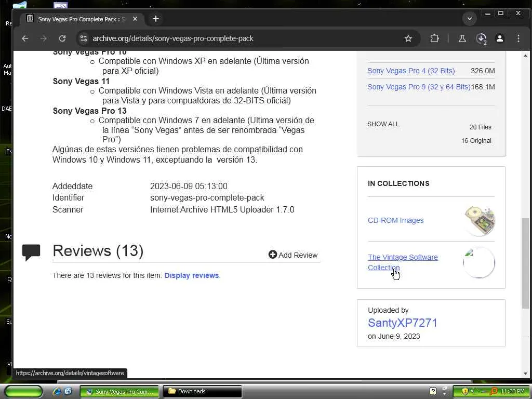Click the security shield tray icon
This screenshot has height=399, width=532.
tap(465, 391)
